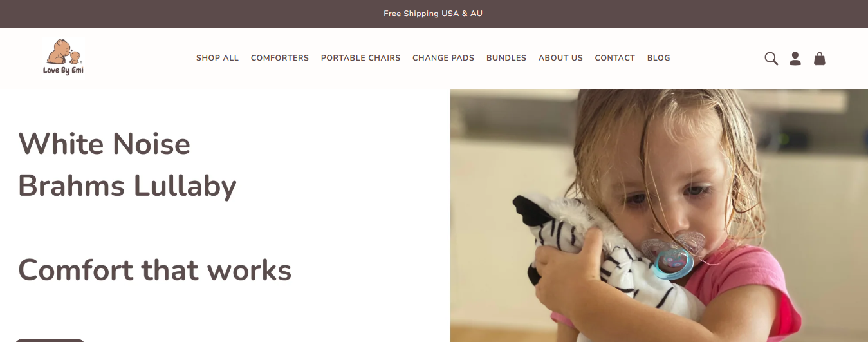Viewport: 868px width, 342px height.
Task: Go to the COMFORTERS page
Action: 280,58
